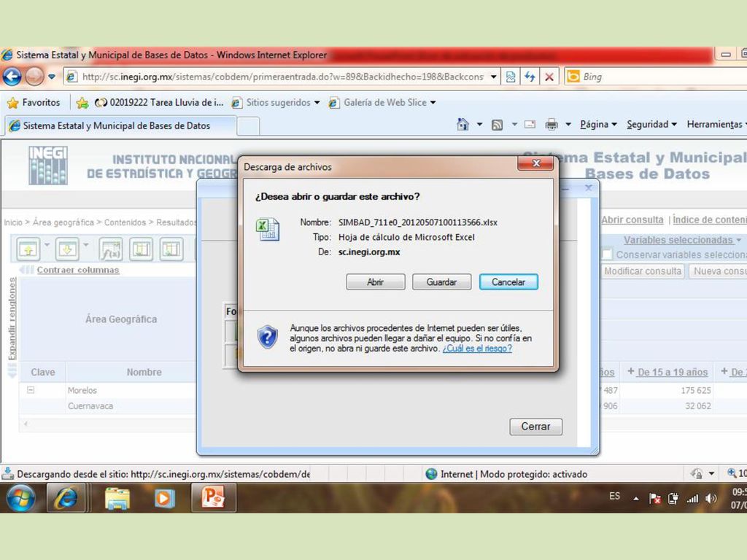Open the Página menu
The height and width of the screenshot is (560, 747).
(x=598, y=124)
